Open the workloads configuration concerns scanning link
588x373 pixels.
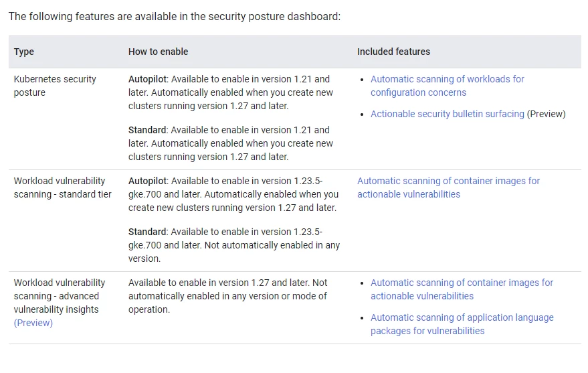point(447,86)
